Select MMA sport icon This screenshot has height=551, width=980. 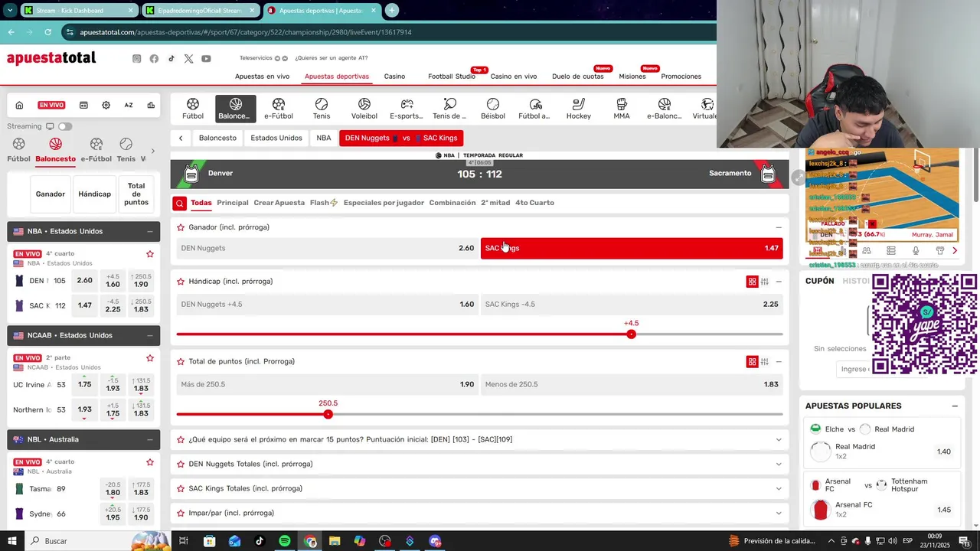[x=622, y=109]
